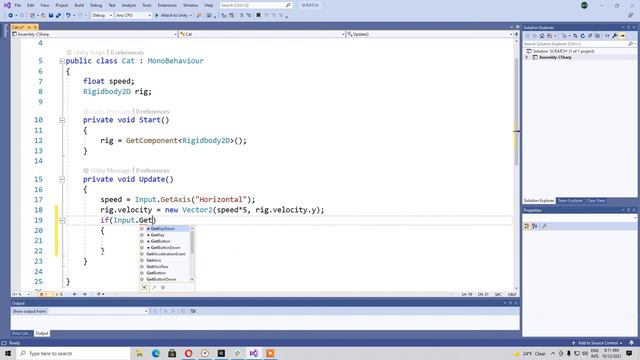Click the Solution Explorer Properties wrench icon
Viewport: 640px width, 360px height.
point(615,36)
